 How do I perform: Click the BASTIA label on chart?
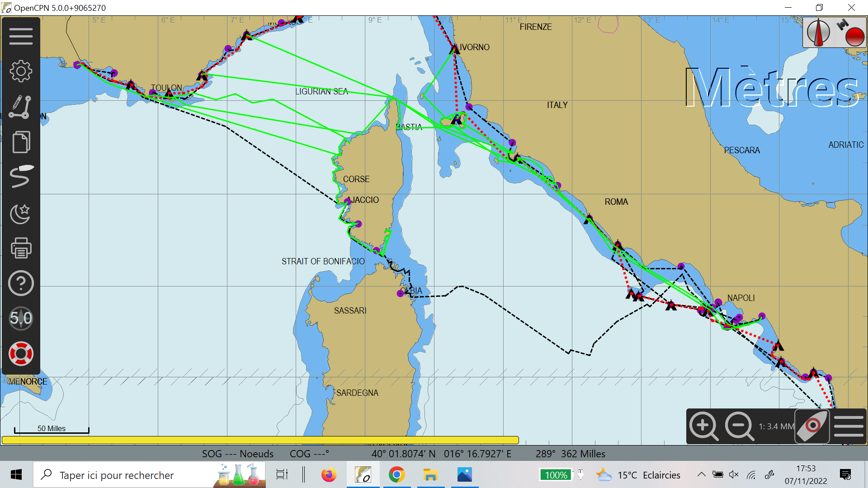click(409, 127)
